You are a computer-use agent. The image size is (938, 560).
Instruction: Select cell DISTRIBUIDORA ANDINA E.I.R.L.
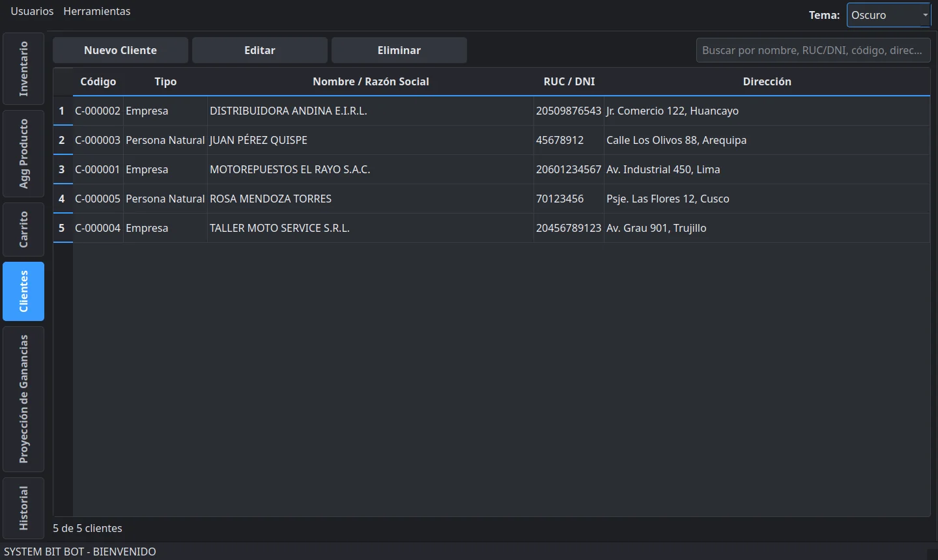(x=371, y=111)
